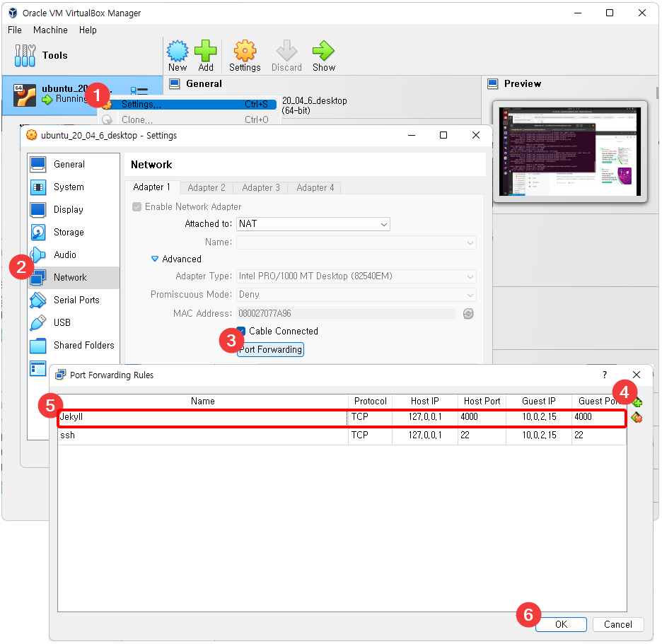Click the help question mark in Port Forwarding Rules
Screen dimensions: 662x644
(605, 375)
